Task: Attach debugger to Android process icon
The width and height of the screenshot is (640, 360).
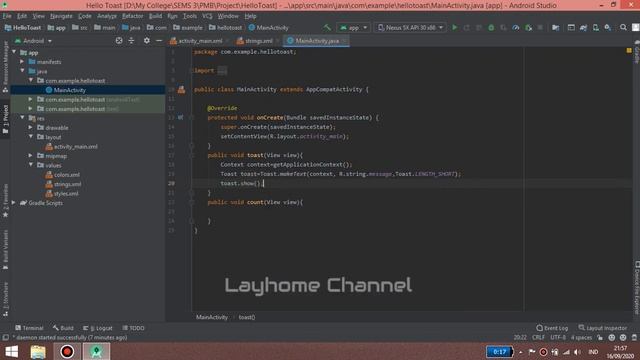Action: (x=529, y=28)
